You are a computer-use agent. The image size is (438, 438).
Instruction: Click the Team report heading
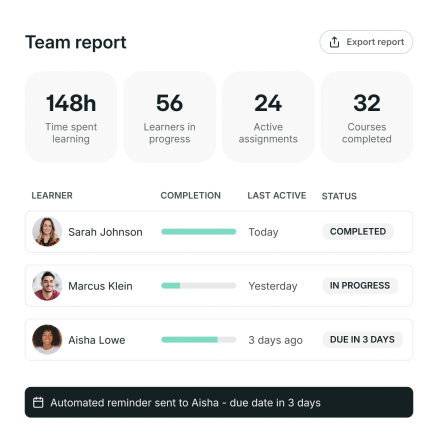tap(76, 43)
